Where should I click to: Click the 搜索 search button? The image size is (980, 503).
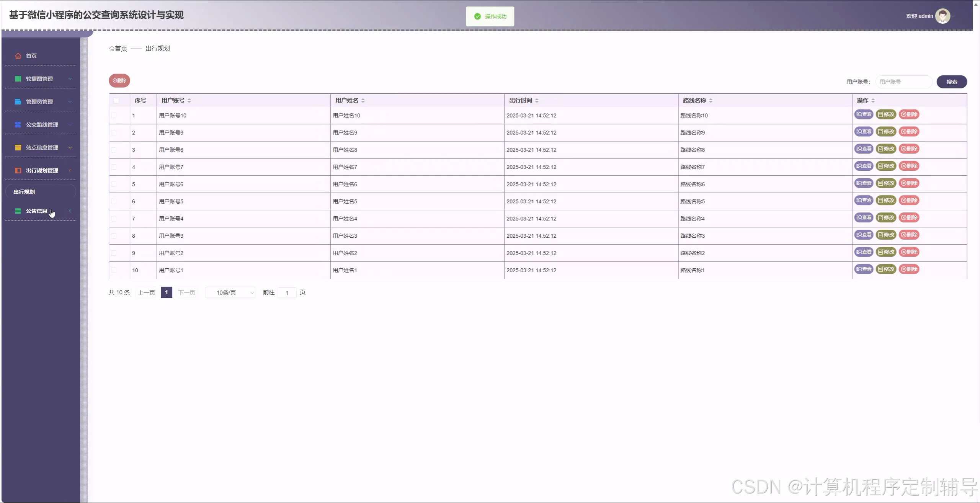[951, 82]
